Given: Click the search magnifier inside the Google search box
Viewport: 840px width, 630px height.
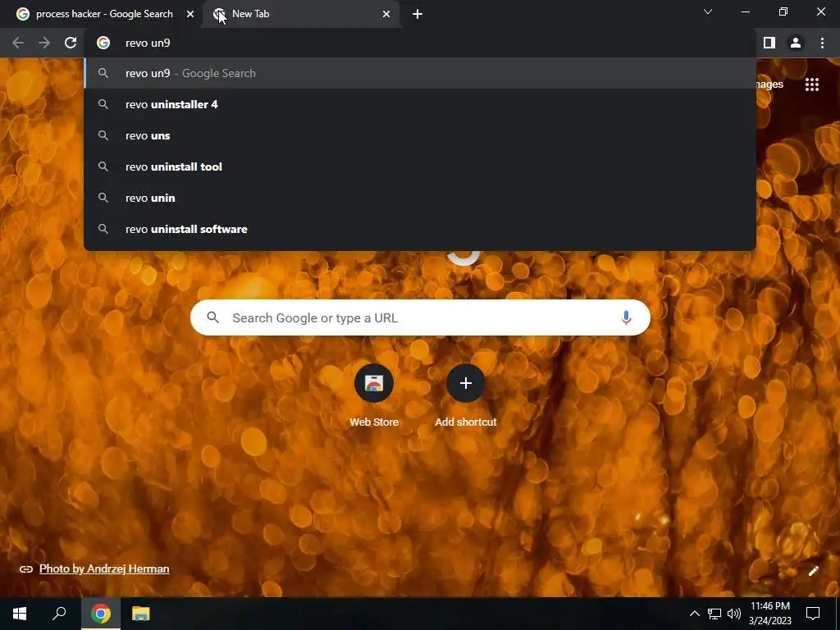Looking at the screenshot, I should [x=213, y=317].
